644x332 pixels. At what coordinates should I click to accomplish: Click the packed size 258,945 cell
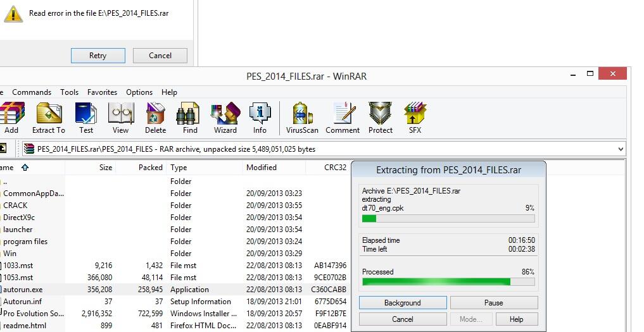[150, 290]
